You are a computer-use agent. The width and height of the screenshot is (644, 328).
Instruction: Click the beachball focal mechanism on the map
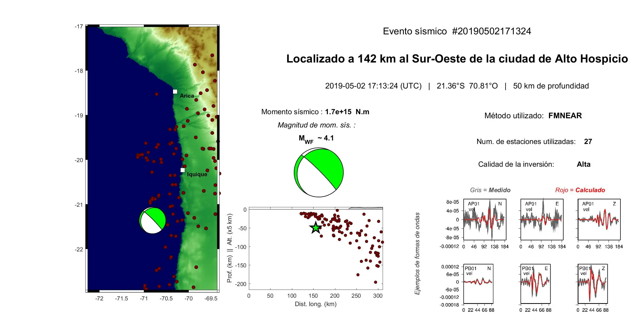pyautogui.click(x=152, y=221)
